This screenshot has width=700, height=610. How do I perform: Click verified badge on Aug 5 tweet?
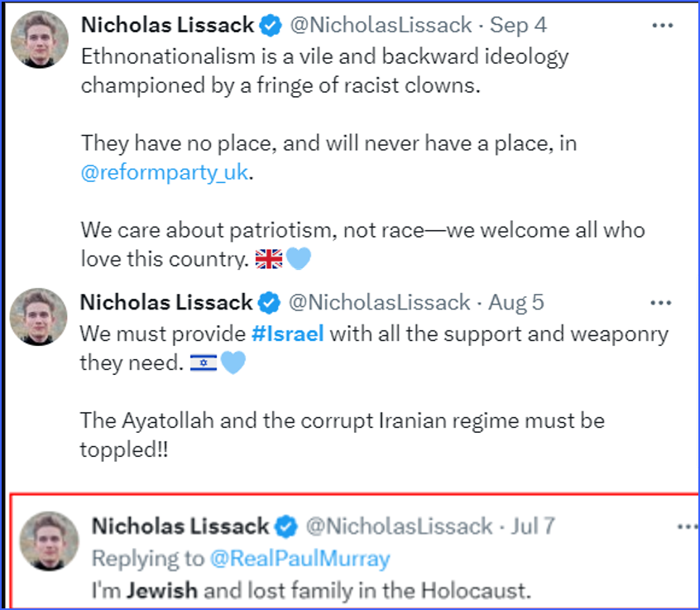pos(271,303)
